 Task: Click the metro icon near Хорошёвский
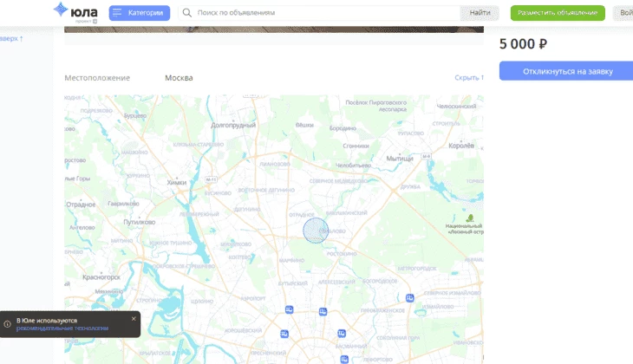pos(284,334)
